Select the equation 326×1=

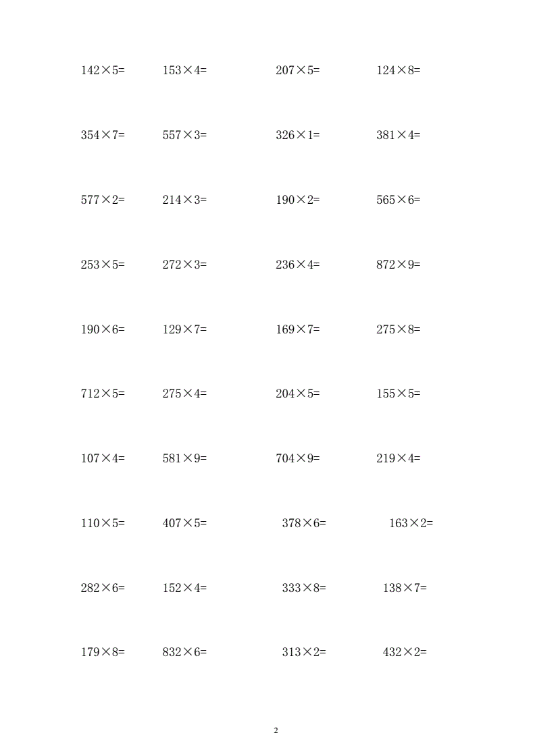[x=298, y=135]
